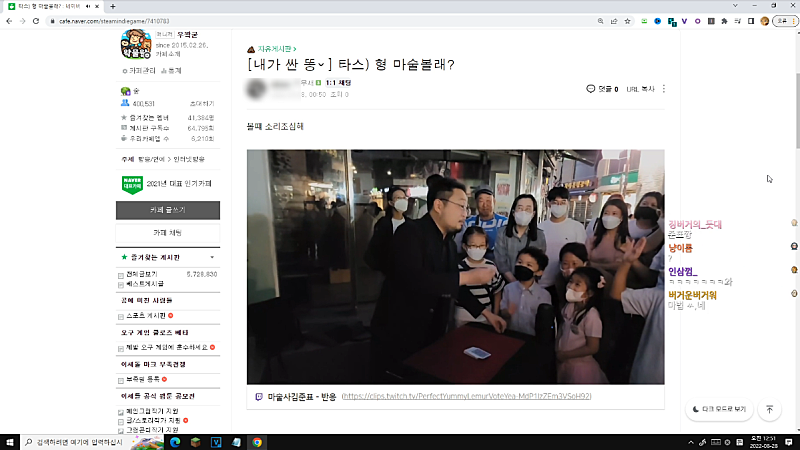Click the NAVER 대표카페 green badge
800x450 pixels.
point(132,185)
